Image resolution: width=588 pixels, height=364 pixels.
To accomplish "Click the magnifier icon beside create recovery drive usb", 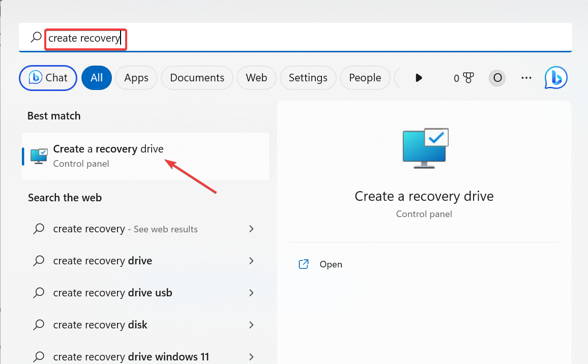I will 38,292.
